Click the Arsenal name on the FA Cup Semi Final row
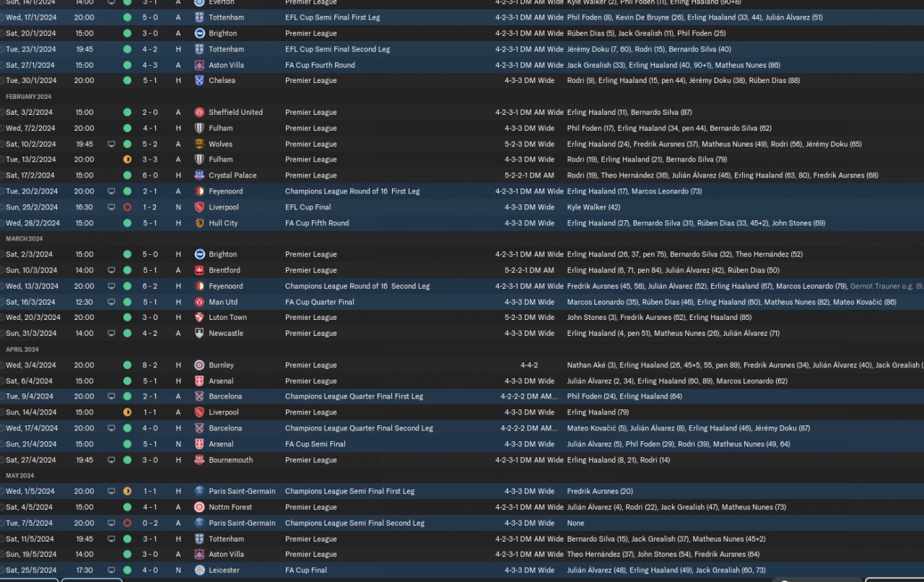 pyautogui.click(x=221, y=444)
